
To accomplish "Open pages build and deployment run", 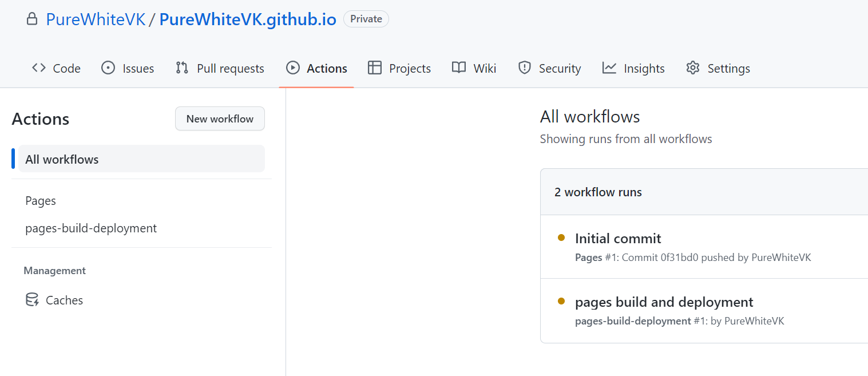I will [664, 302].
